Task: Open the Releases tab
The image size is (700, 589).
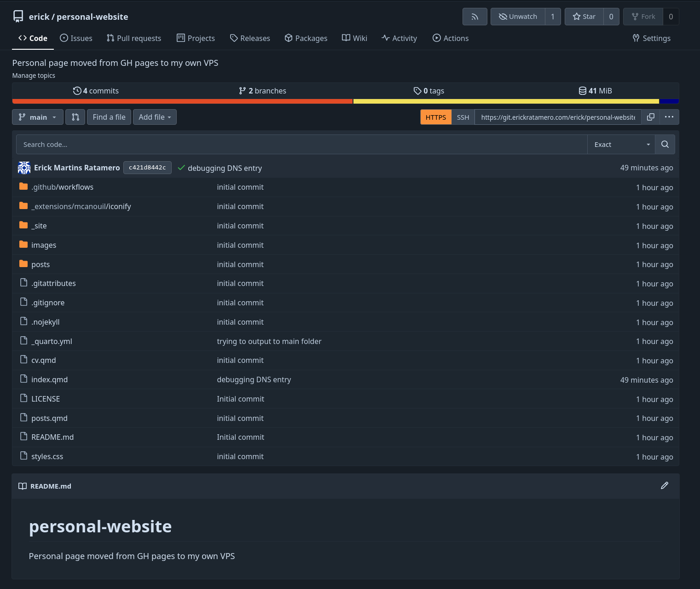Action: (250, 38)
